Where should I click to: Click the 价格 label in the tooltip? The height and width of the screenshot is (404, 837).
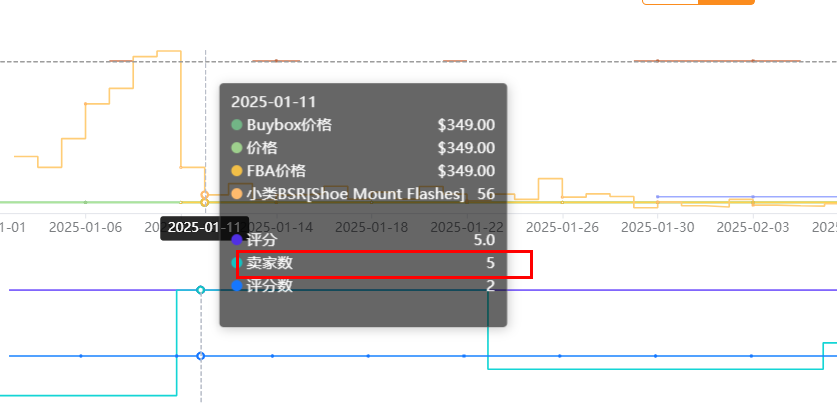click(x=262, y=148)
